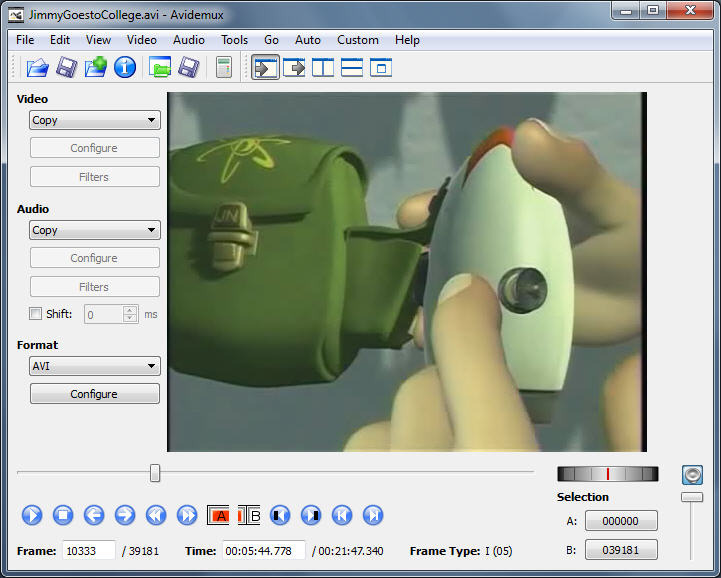Open the Custom menu
This screenshot has height=578, width=721.
[x=358, y=40]
